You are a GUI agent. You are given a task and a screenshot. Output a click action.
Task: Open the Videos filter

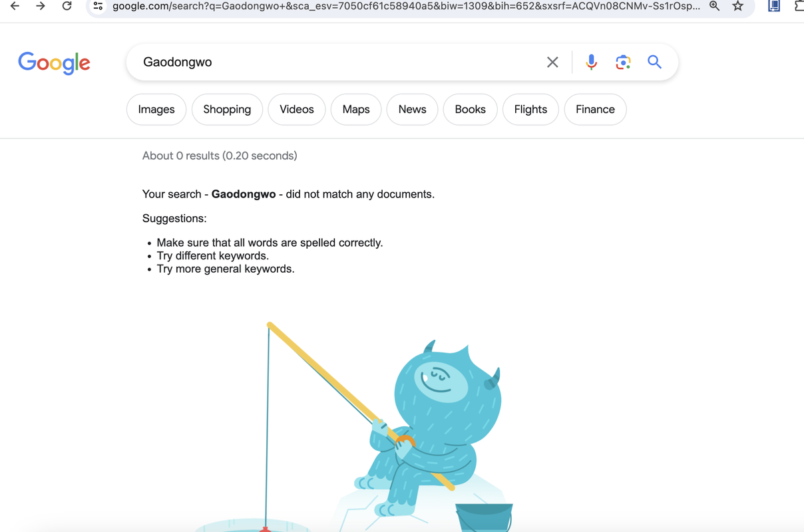click(x=297, y=109)
